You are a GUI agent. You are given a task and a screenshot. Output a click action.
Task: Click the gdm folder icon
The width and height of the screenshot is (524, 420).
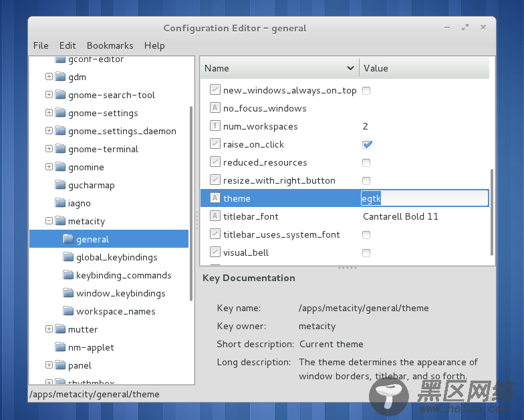tap(60, 77)
